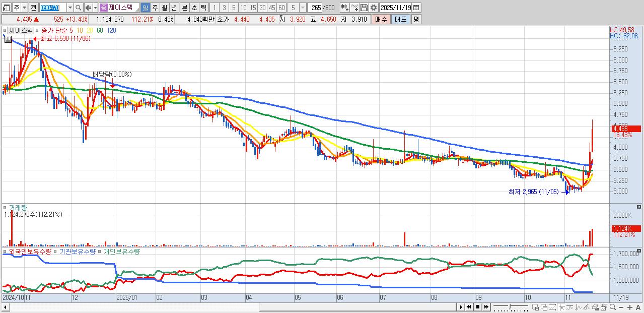Click the rewind button in bottom bar
Viewport: 644px width, 313px height.
[x=469, y=306]
